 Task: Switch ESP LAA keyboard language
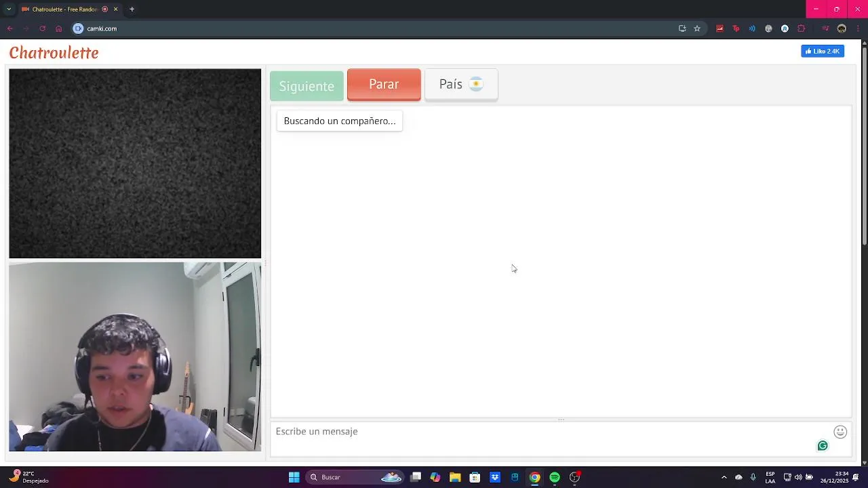pyautogui.click(x=770, y=477)
